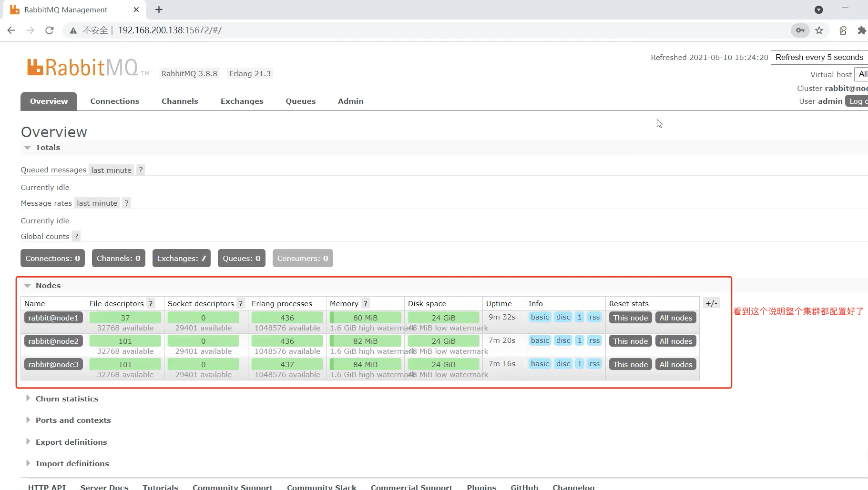Select the Overview tab
This screenshot has width=868, height=490.
(49, 101)
